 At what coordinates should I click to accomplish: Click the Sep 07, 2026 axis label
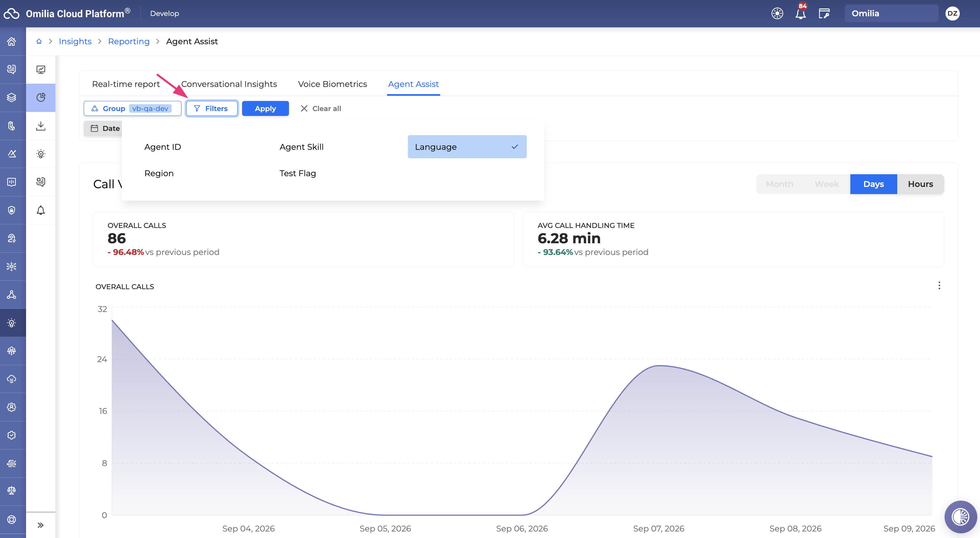pos(658,529)
